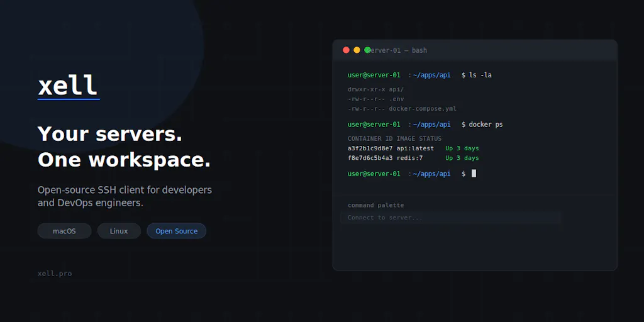Image resolution: width=644 pixels, height=322 pixels.
Task: Select the Linux pill button
Action: (119, 231)
